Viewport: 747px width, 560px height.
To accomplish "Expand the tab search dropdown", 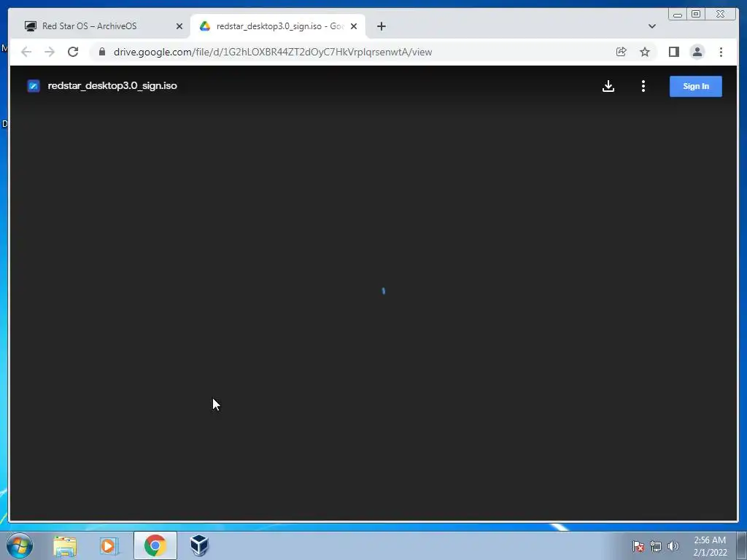I will (651, 26).
